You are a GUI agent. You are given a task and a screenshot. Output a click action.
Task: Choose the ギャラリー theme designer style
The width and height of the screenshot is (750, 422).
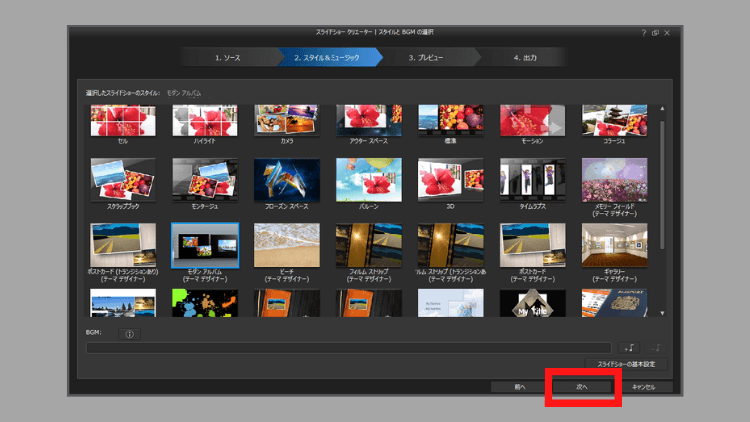pyautogui.click(x=615, y=244)
